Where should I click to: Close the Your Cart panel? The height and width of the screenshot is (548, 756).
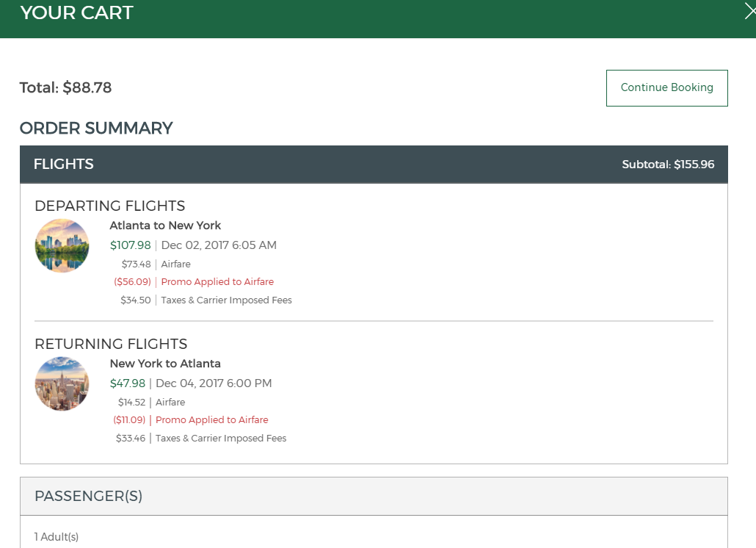(749, 12)
